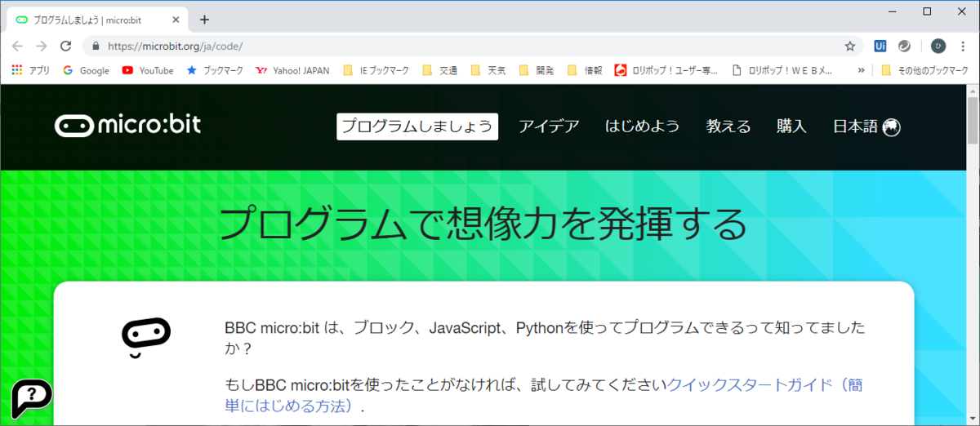Open the 購入 nav item
Image resolution: width=980 pixels, height=426 pixels.
click(791, 126)
